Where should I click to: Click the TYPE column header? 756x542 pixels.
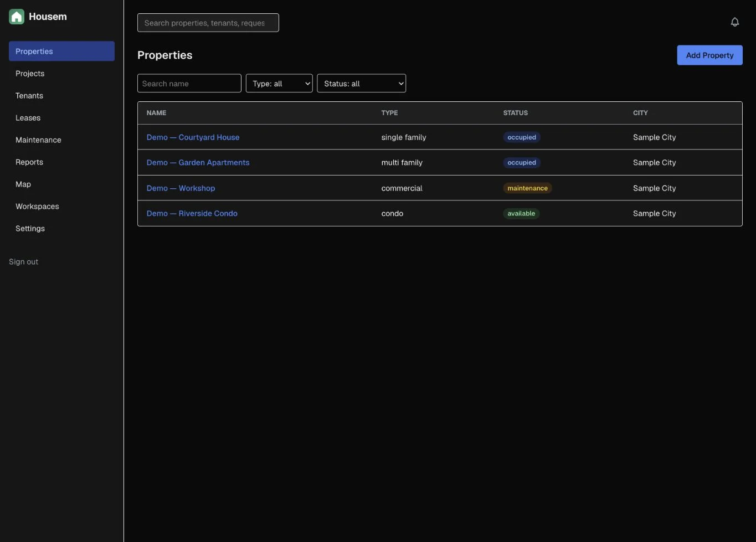click(389, 113)
